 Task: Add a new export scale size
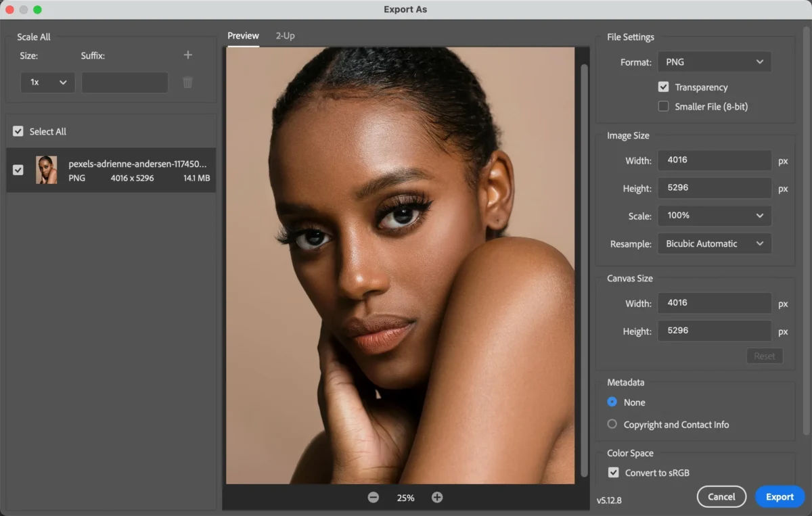(x=187, y=55)
